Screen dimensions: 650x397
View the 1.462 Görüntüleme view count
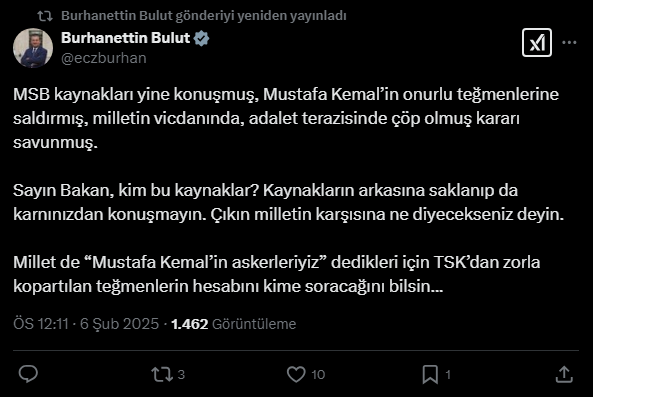pos(233,324)
